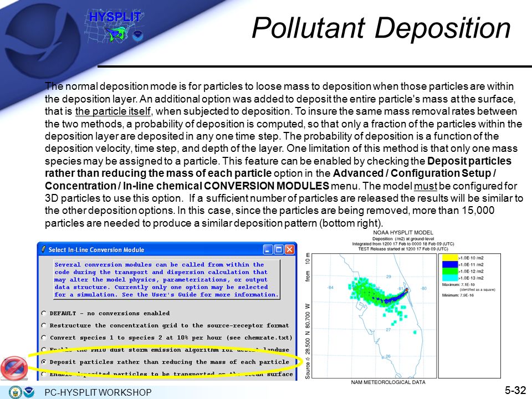532x399 pixels.
Task: Click 'Select In-Line Conversion Module' title bar text
Action: click(96, 250)
